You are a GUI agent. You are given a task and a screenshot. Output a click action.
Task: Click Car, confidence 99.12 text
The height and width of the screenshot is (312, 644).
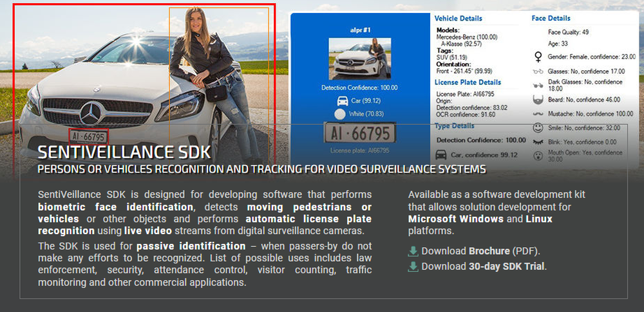tap(484, 155)
